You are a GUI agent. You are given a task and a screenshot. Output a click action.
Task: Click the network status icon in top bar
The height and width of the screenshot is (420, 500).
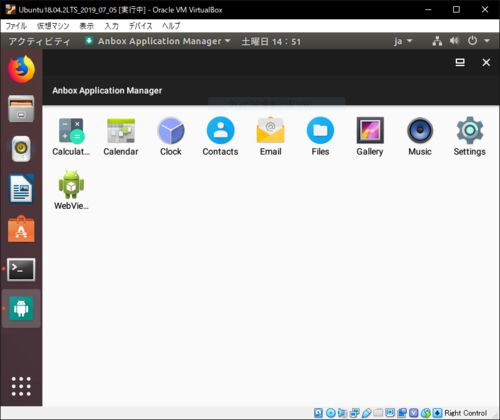[437, 41]
